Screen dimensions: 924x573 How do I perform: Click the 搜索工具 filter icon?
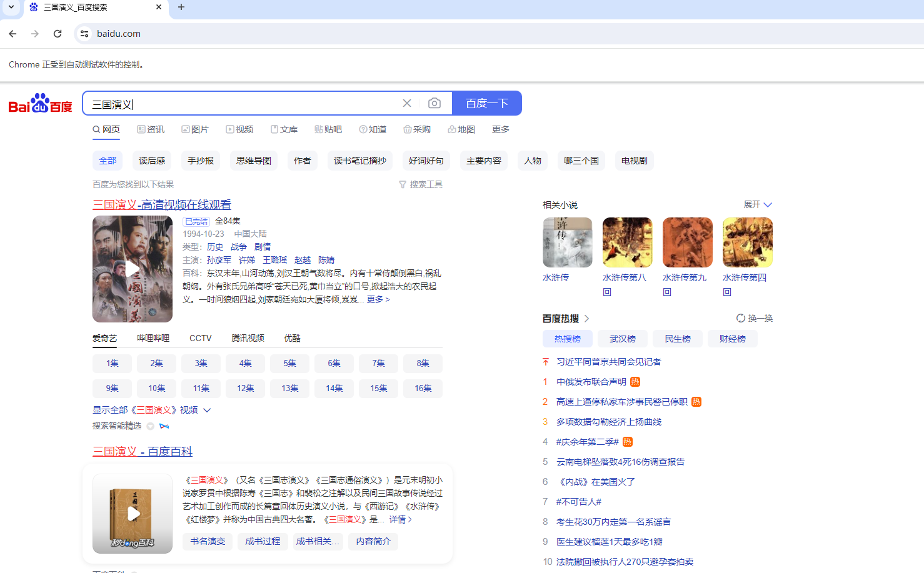[x=403, y=184]
